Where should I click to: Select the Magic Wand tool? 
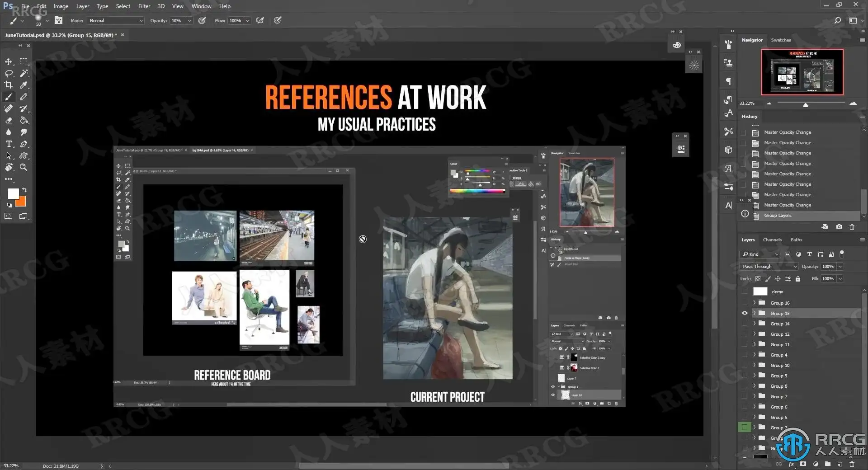(x=24, y=73)
